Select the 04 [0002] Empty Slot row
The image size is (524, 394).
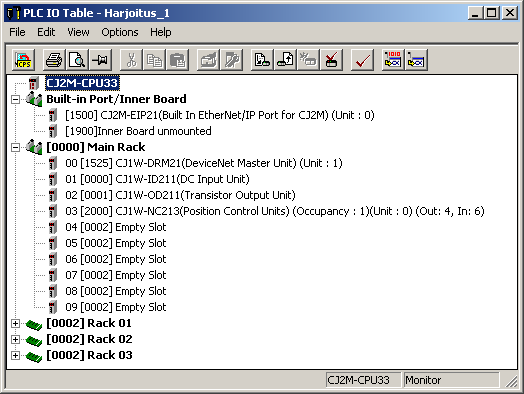click(116, 228)
